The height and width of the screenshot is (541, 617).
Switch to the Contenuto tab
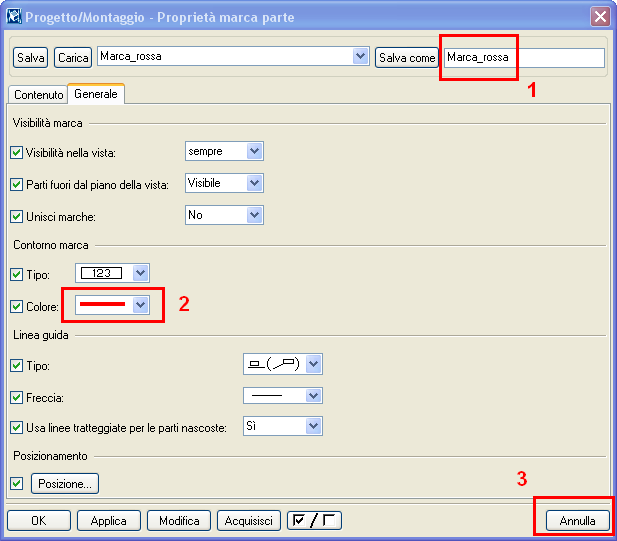(38, 95)
